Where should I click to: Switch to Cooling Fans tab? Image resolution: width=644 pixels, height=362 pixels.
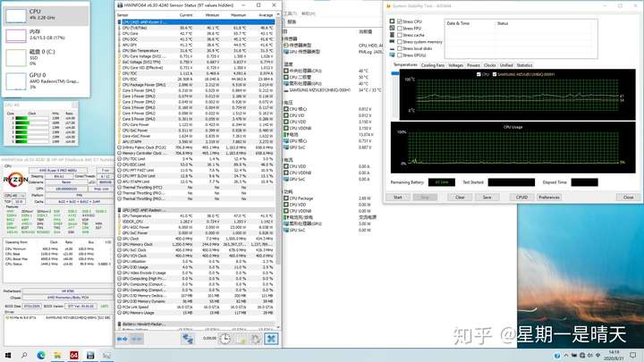[433, 65]
